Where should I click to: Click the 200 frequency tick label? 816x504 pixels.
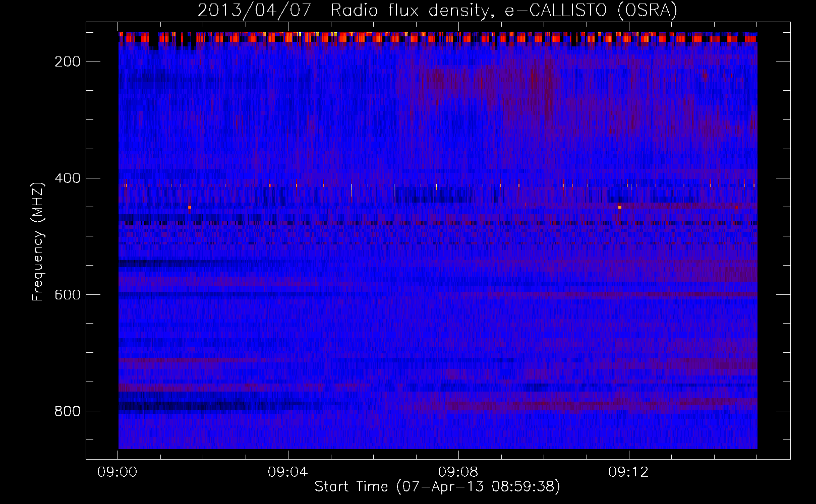click(x=68, y=61)
